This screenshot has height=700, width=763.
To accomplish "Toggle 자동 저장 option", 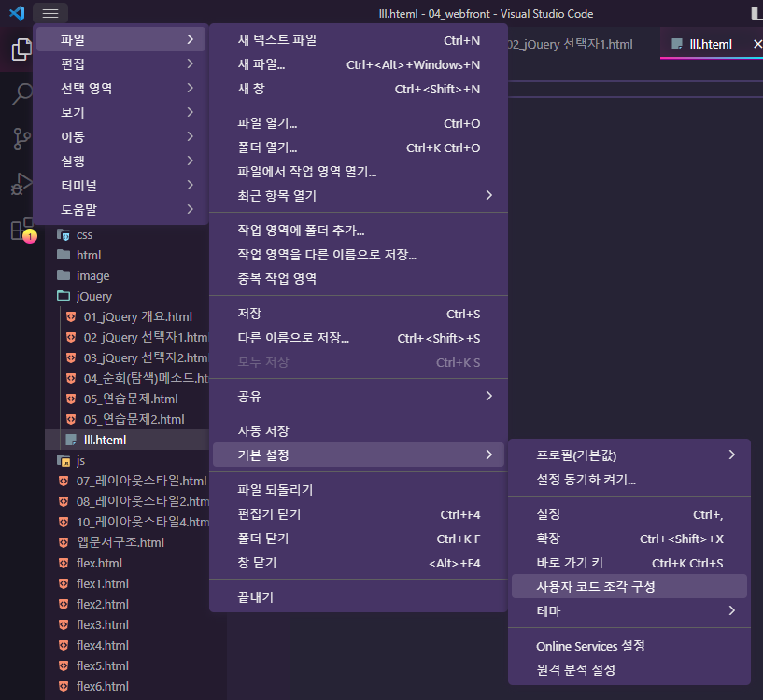I will (x=359, y=431).
